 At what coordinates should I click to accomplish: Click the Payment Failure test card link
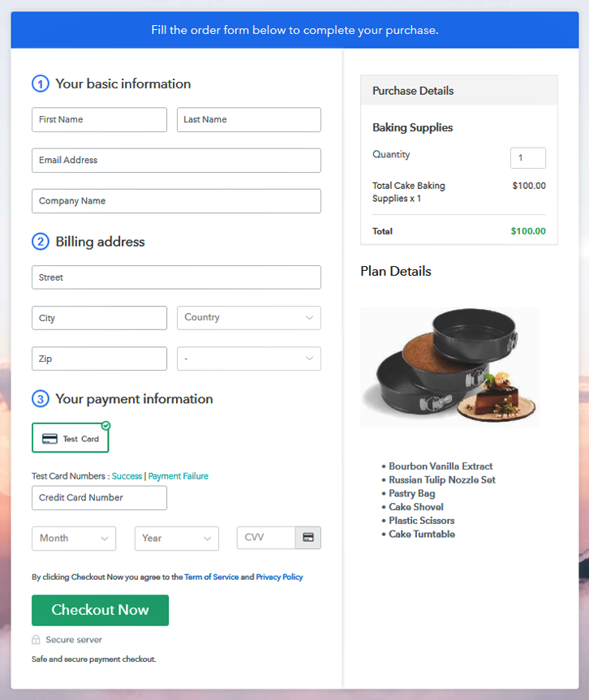[178, 476]
